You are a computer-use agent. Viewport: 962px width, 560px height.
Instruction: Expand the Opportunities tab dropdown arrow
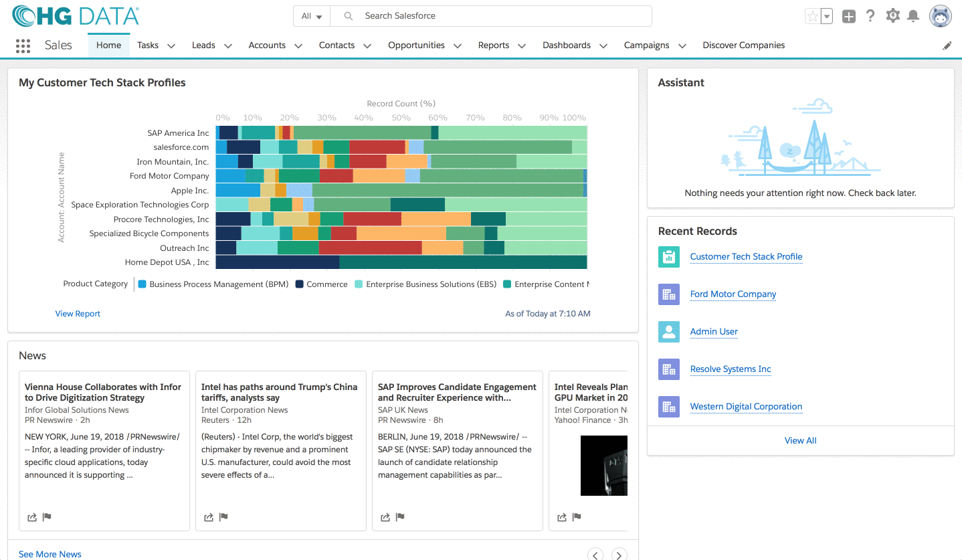(x=458, y=46)
